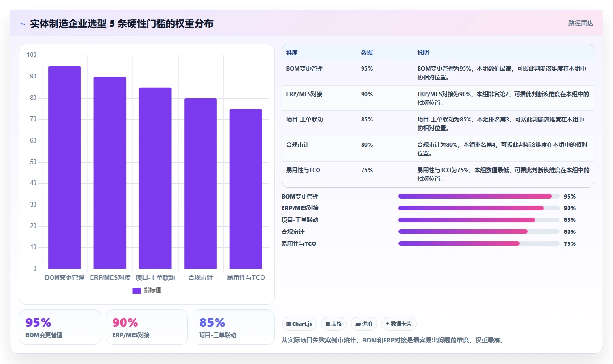613x364 pixels.
Task: Click the 75% value in table
Action: 367,170
